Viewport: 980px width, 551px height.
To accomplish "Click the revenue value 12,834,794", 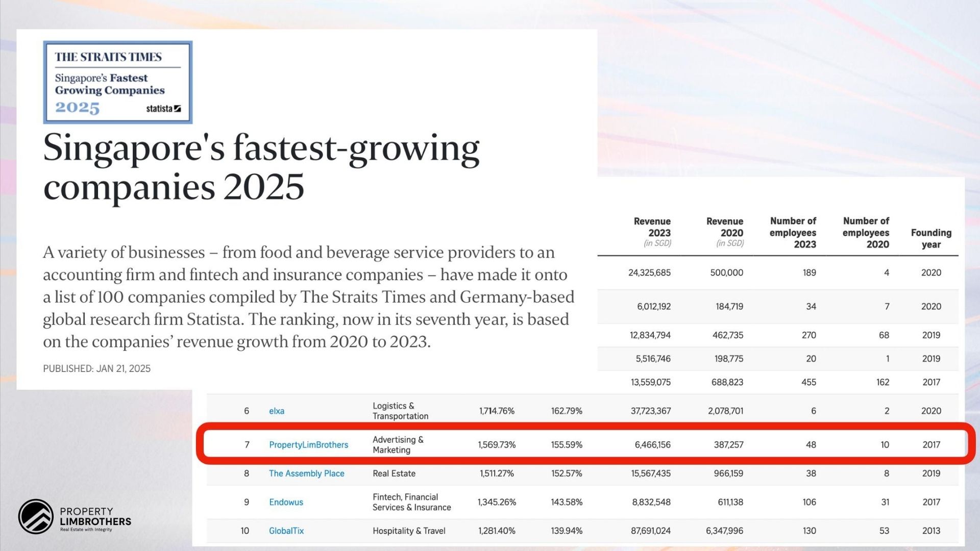I will coord(650,335).
